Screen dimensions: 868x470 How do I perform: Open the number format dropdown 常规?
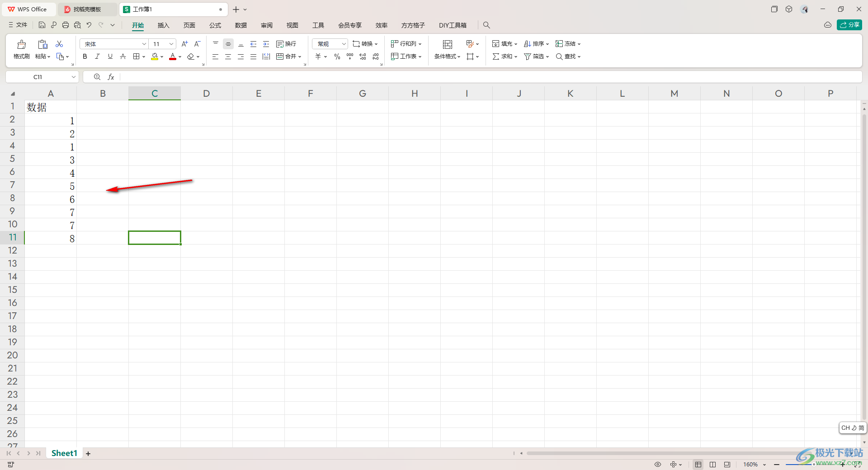pos(344,44)
